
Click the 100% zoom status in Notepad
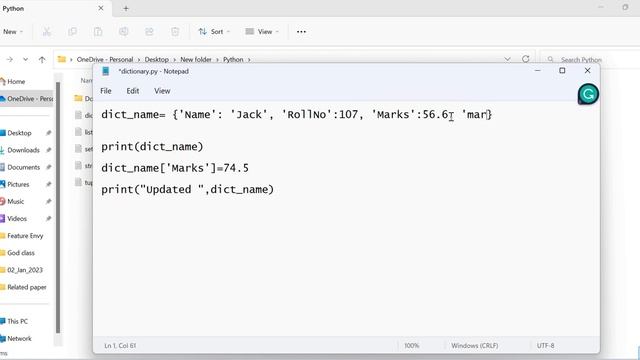(411, 346)
